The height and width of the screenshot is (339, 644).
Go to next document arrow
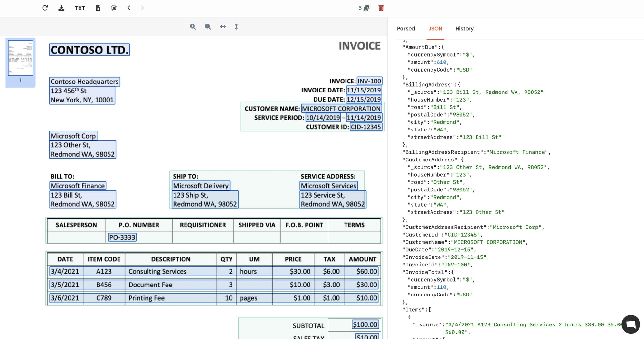[142, 8]
